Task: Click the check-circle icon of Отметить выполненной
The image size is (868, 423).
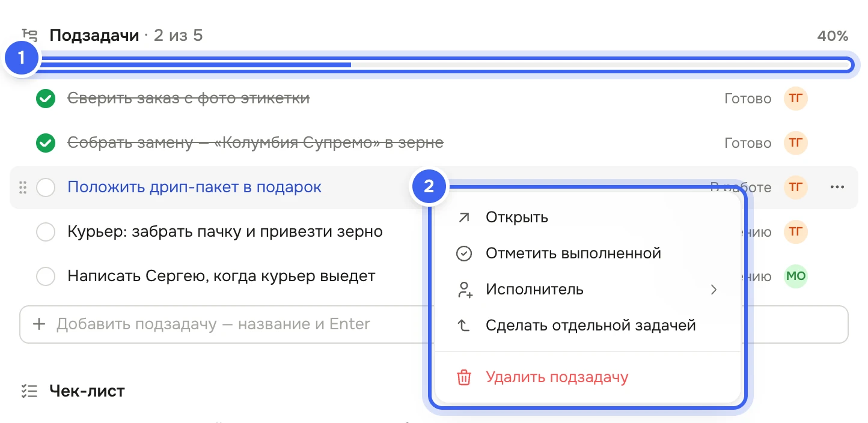Action: coord(463,254)
